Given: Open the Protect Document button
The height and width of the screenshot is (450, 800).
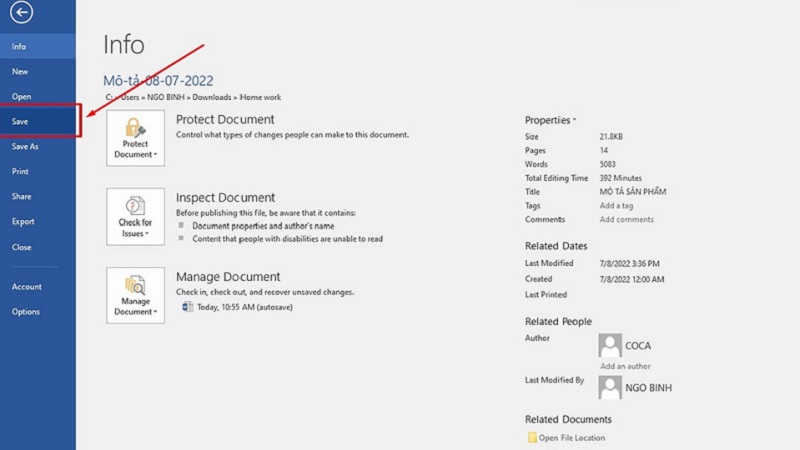Looking at the screenshot, I should click(135, 138).
